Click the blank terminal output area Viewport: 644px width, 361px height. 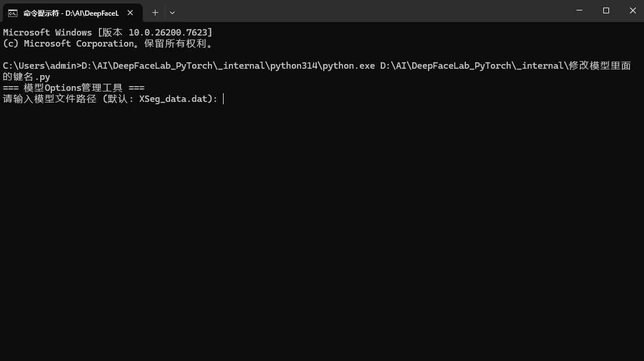(320, 233)
